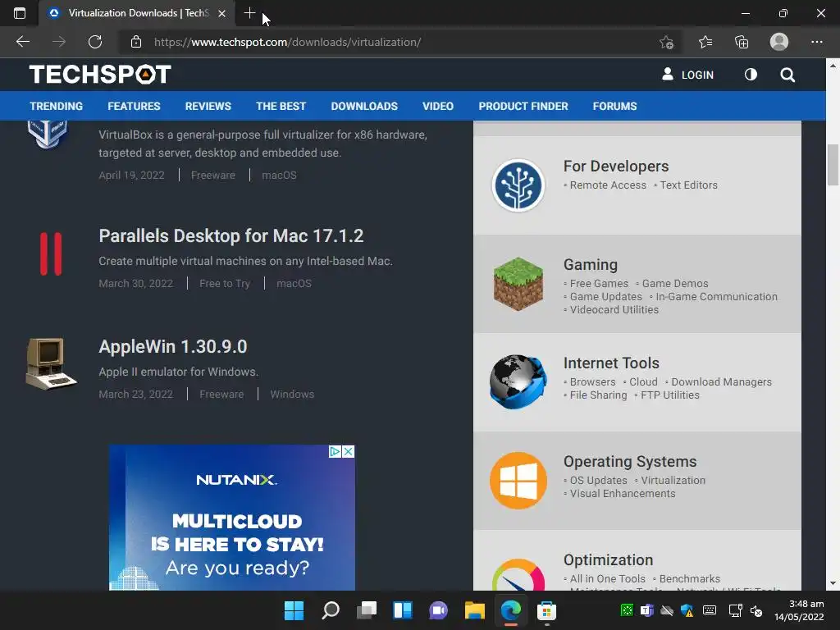840x630 pixels.
Task: Open taskbar Search magnifier
Action: click(330, 610)
